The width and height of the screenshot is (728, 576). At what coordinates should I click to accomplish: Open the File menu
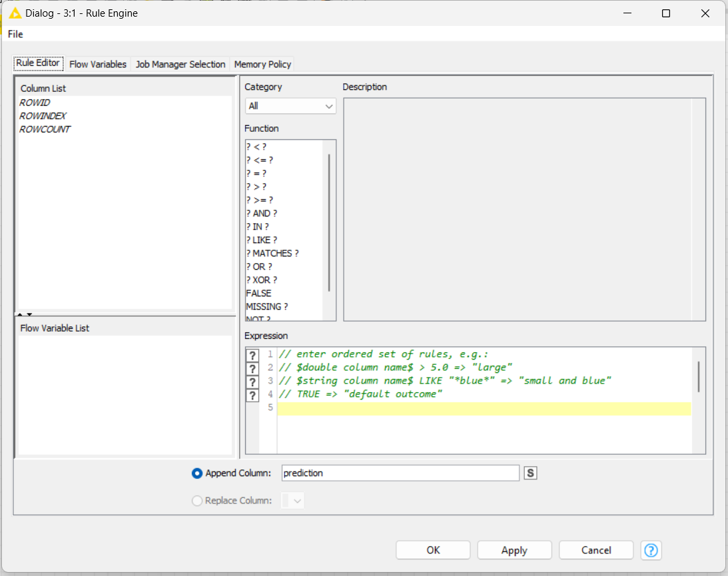pyautogui.click(x=15, y=34)
